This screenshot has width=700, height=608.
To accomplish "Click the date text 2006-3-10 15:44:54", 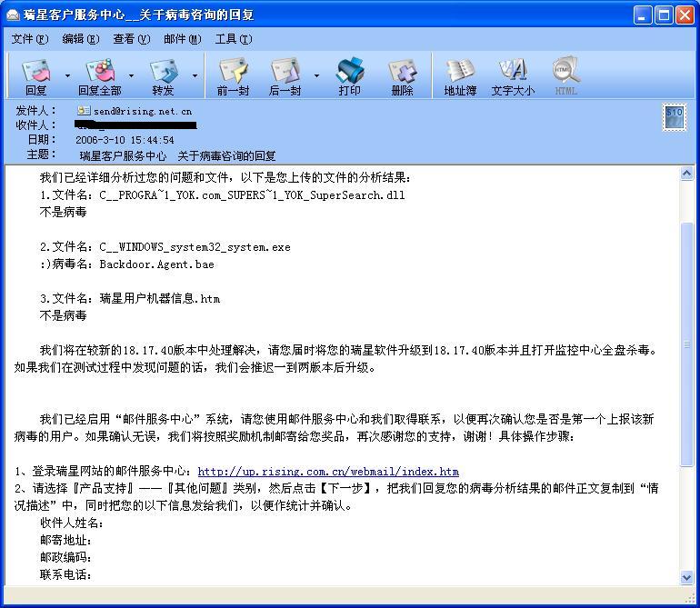I will pos(125,140).
